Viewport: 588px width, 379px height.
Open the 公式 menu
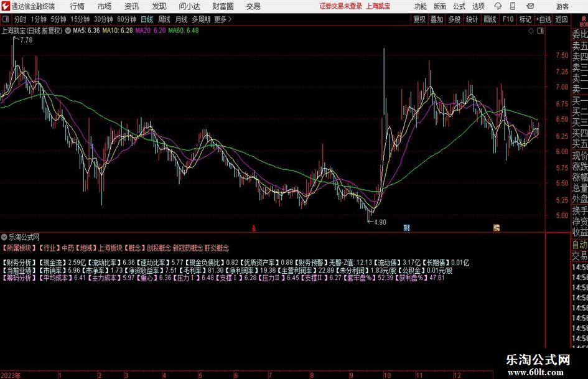459,6
